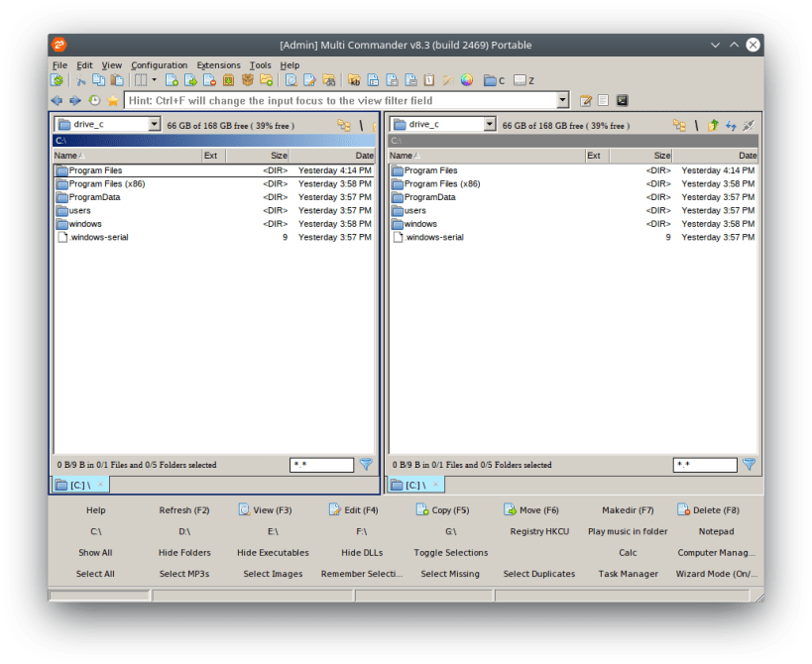Click left panel folder tree icon
This screenshot has height=664, width=812.
[x=344, y=125]
